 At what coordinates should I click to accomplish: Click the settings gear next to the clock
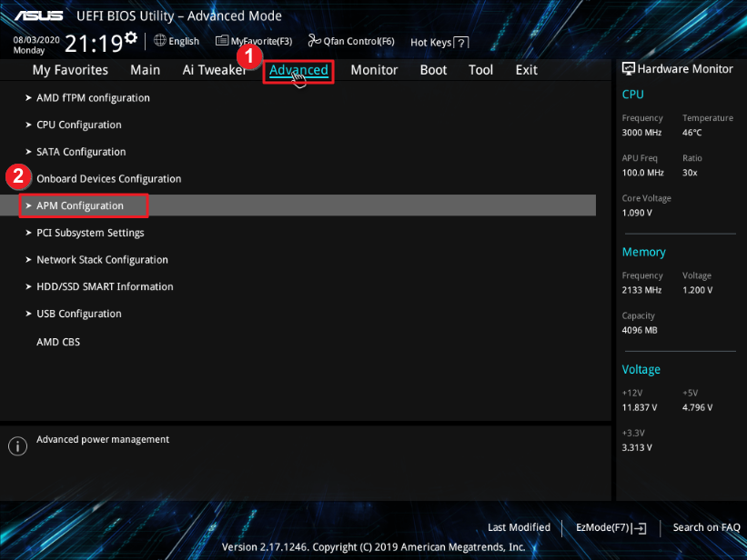click(130, 37)
